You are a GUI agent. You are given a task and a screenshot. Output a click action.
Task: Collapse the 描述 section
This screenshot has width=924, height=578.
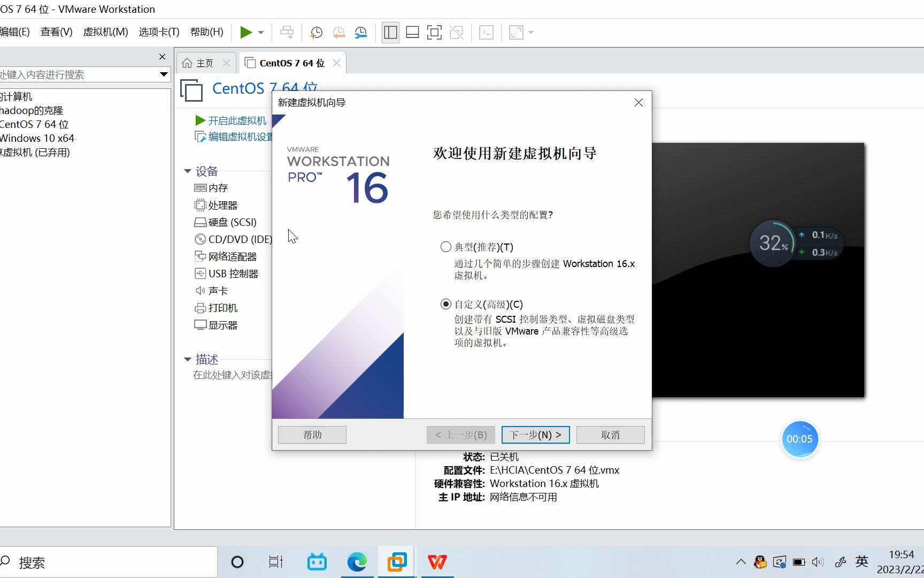(x=188, y=360)
